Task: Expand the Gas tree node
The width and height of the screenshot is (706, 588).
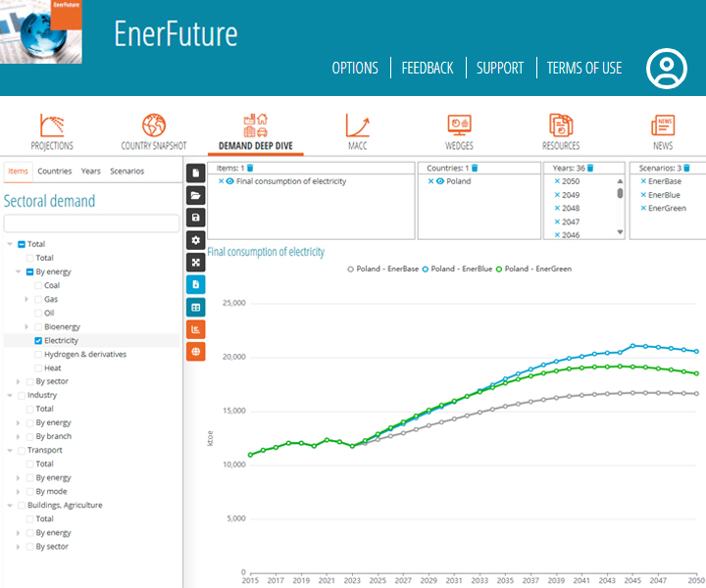Action: 27,299
